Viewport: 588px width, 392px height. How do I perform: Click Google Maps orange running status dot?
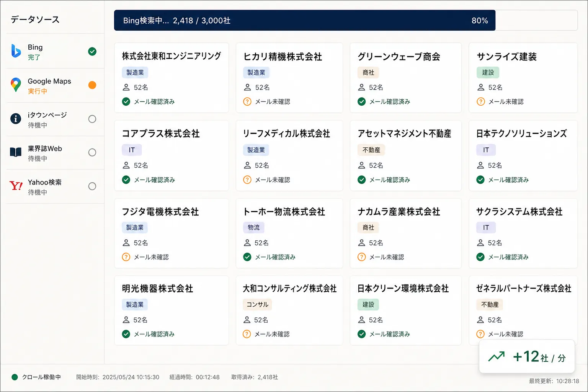coord(92,85)
